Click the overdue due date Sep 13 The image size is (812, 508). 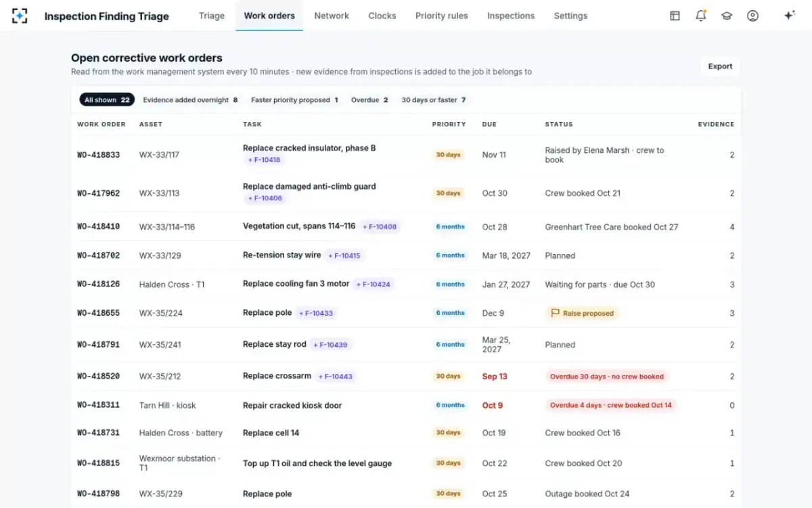495,377
